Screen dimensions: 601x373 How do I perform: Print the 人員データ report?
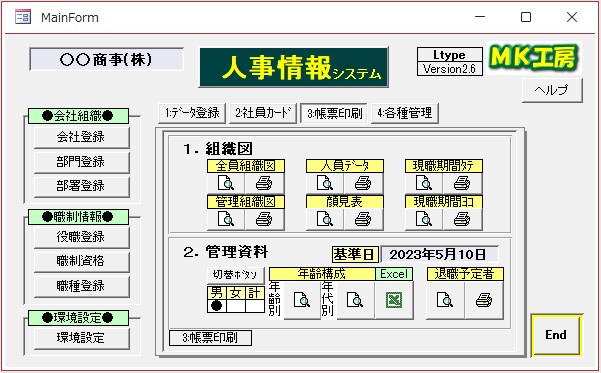click(363, 183)
